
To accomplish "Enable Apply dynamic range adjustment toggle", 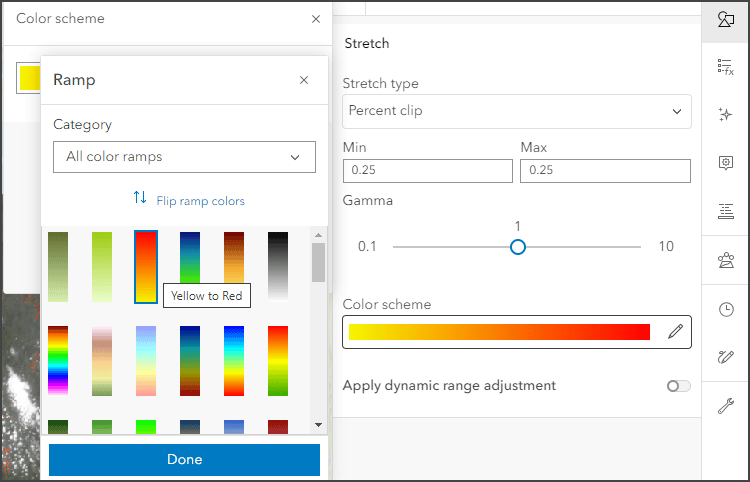I will pos(679,386).
